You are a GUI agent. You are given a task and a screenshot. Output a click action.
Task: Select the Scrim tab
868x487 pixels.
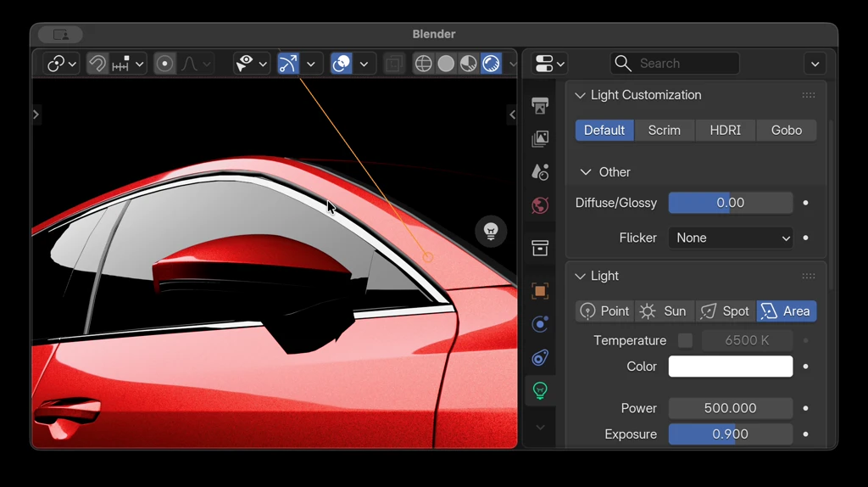tap(665, 130)
